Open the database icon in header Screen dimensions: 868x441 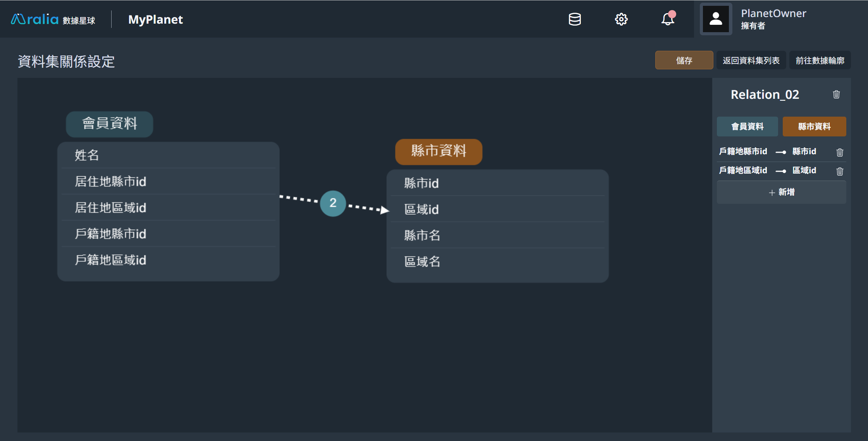[x=575, y=19]
